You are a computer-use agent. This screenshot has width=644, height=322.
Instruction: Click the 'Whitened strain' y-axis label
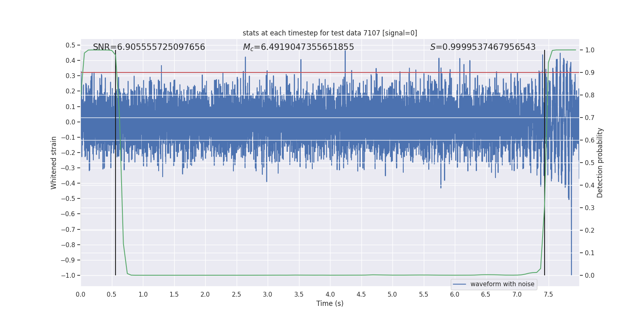(x=54, y=163)
